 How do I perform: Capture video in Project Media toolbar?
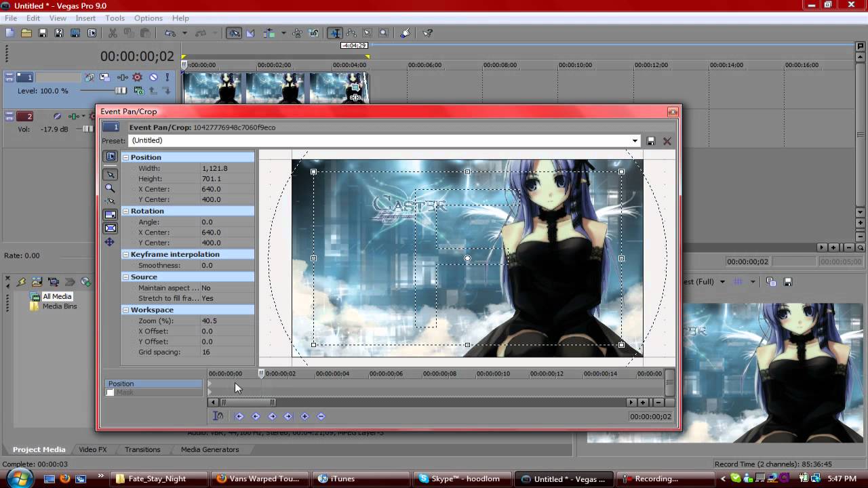(x=53, y=282)
